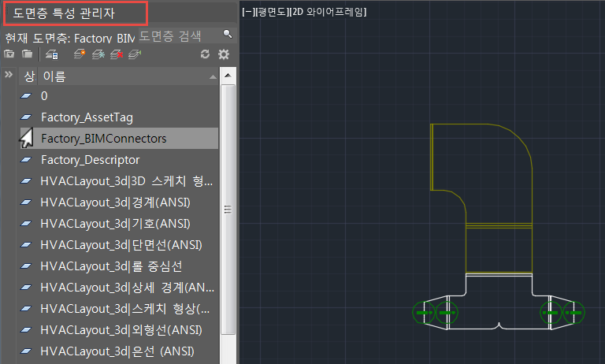Click the Factory_Descriptor layer status icon

pos(26,159)
